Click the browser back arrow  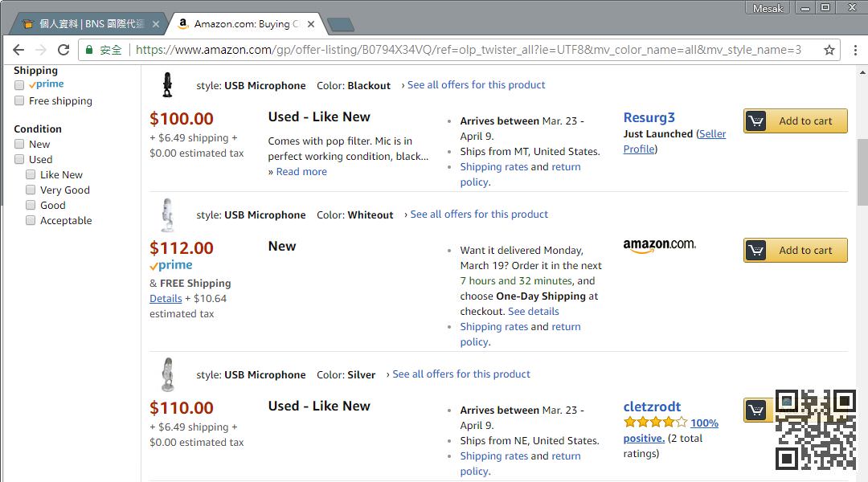point(18,50)
